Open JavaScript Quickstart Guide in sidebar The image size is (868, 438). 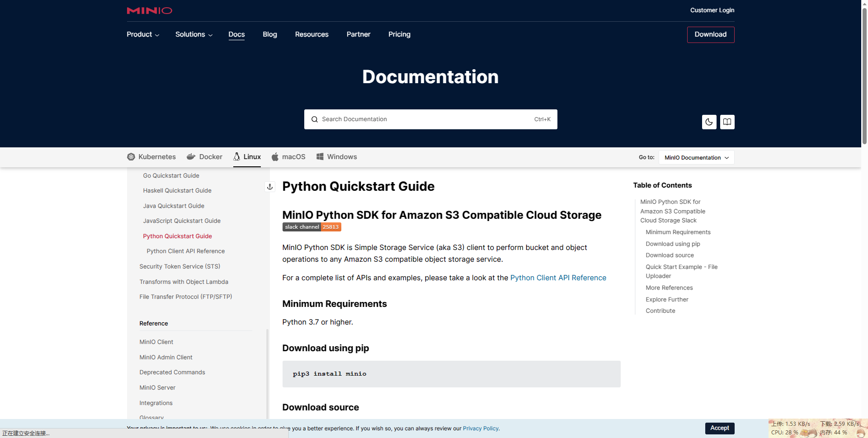point(182,221)
